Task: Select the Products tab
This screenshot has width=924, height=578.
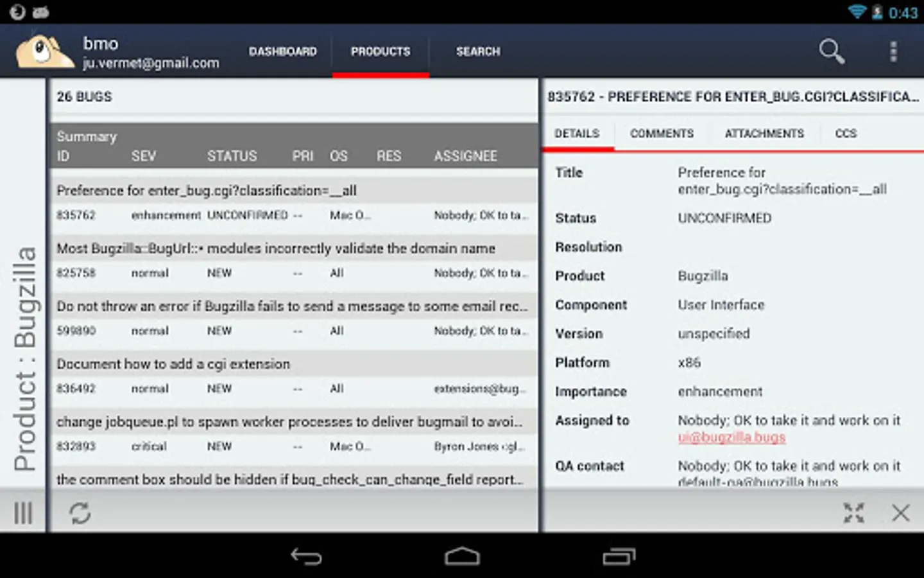Action: [x=381, y=51]
